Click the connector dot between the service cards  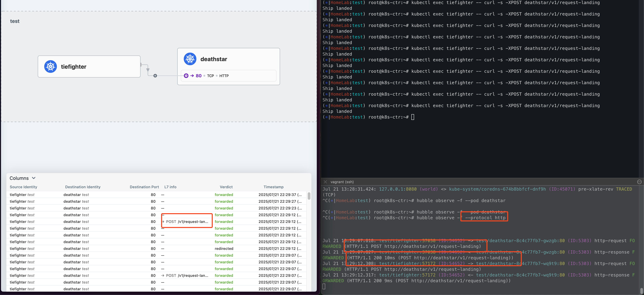(155, 75)
